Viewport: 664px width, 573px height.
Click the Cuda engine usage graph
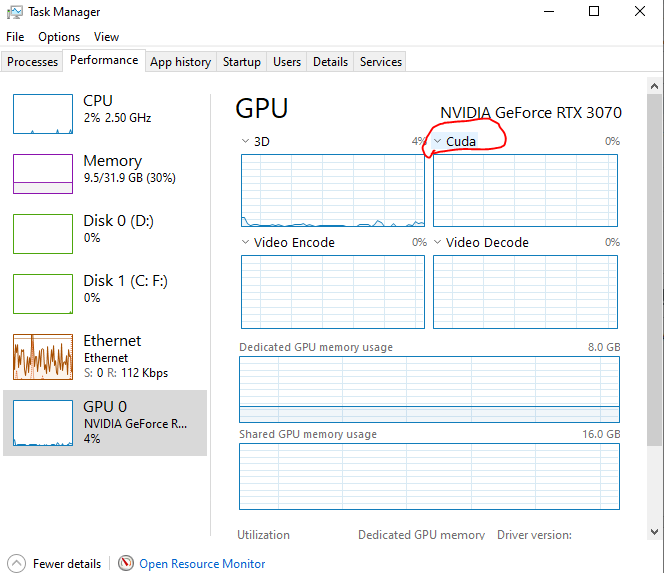click(525, 190)
